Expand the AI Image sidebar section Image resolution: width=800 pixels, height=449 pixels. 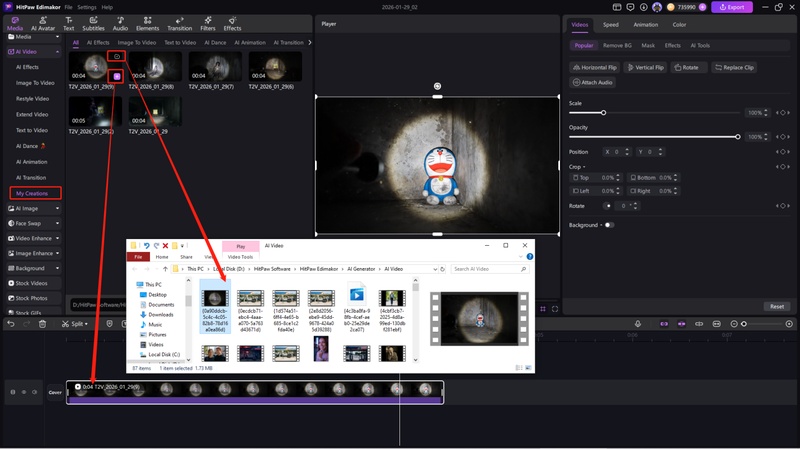(x=57, y=208)
